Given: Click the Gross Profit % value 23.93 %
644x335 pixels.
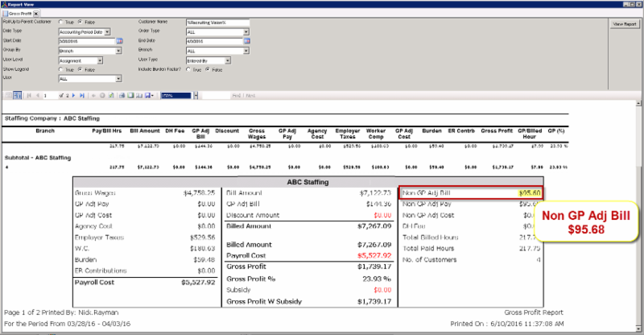Looking at the screenshot, I should pyautogui.click(x=377, y=279).
